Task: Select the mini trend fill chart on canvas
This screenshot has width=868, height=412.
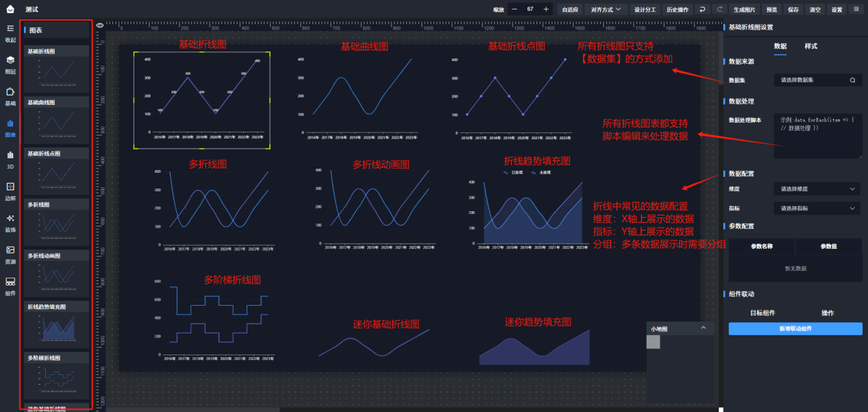Action: coord(534,348)
